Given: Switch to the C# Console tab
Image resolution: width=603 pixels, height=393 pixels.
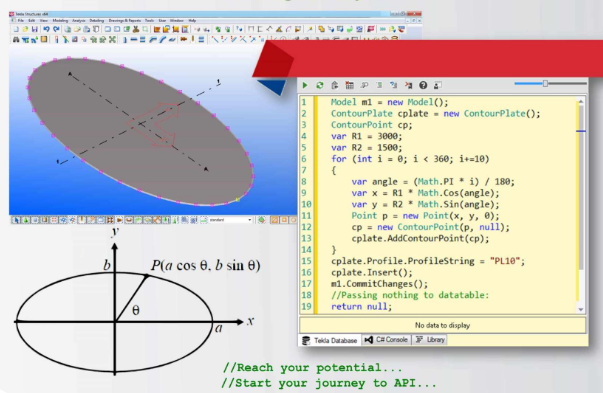Looking at the screenshot, I should point(386,340).
